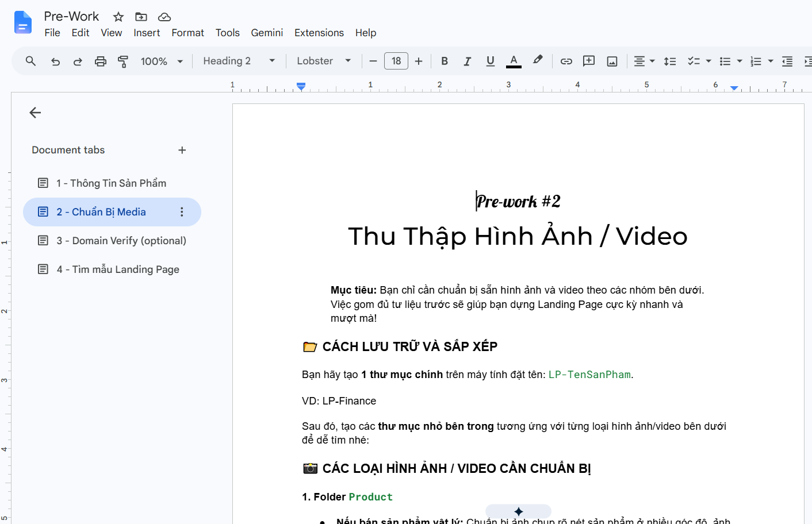Open the zoom level dropdown
The height and width of the screenshot is (524, 812).
[162, 61]
